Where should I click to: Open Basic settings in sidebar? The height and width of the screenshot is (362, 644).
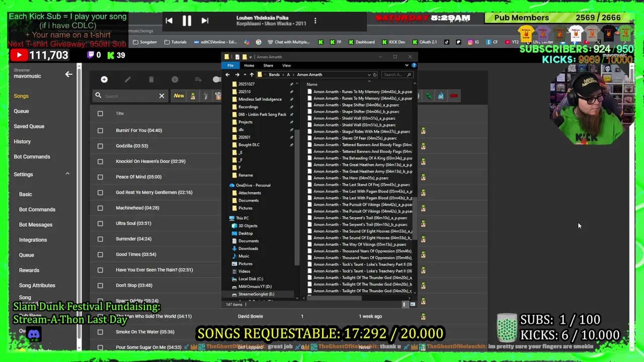[25, 194]
